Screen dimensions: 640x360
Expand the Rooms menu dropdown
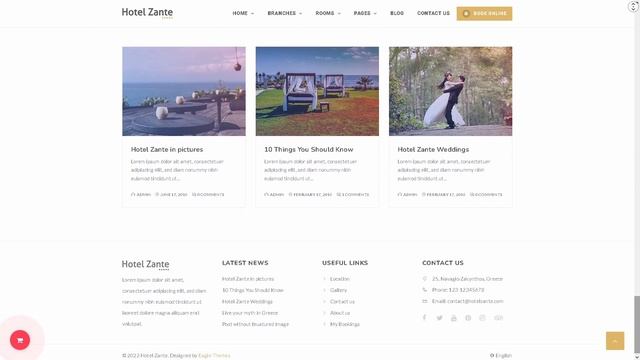coord(328,13)
